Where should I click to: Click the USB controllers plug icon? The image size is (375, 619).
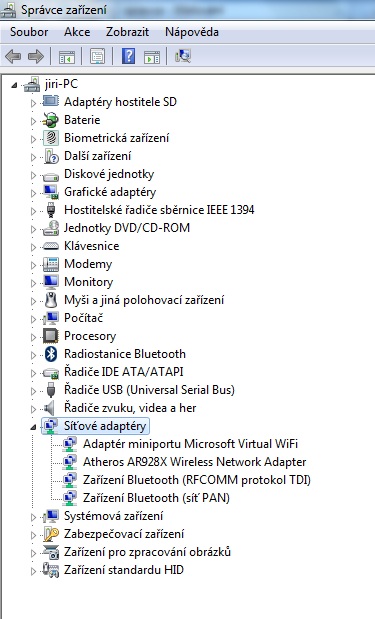click(x=51, y=390)
